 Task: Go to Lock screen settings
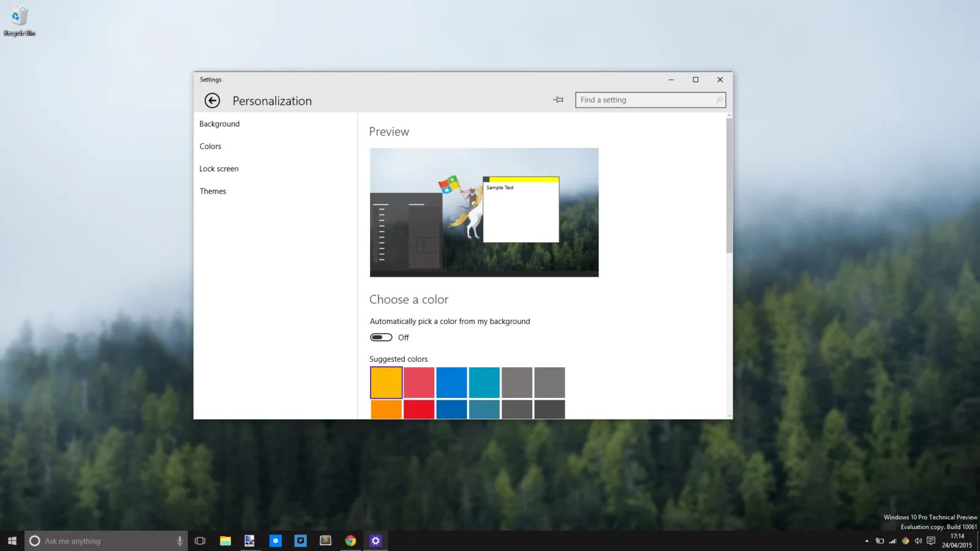tap(219, 169)
